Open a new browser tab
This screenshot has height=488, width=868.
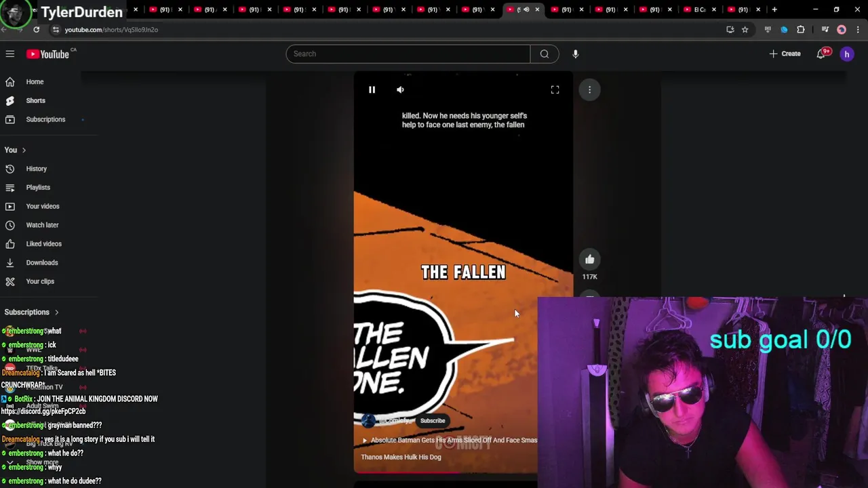click(x=774, y=9)
